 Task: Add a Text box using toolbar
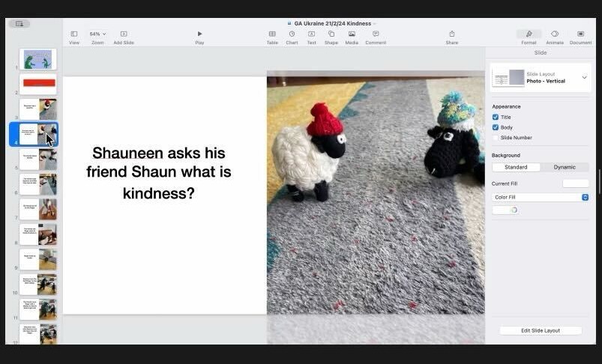(311, 34)
